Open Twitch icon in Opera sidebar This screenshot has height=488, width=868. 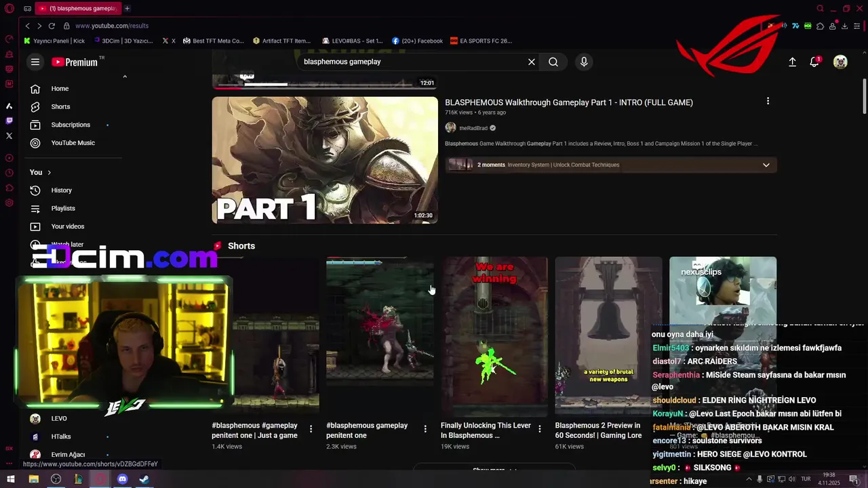[9, 121]
